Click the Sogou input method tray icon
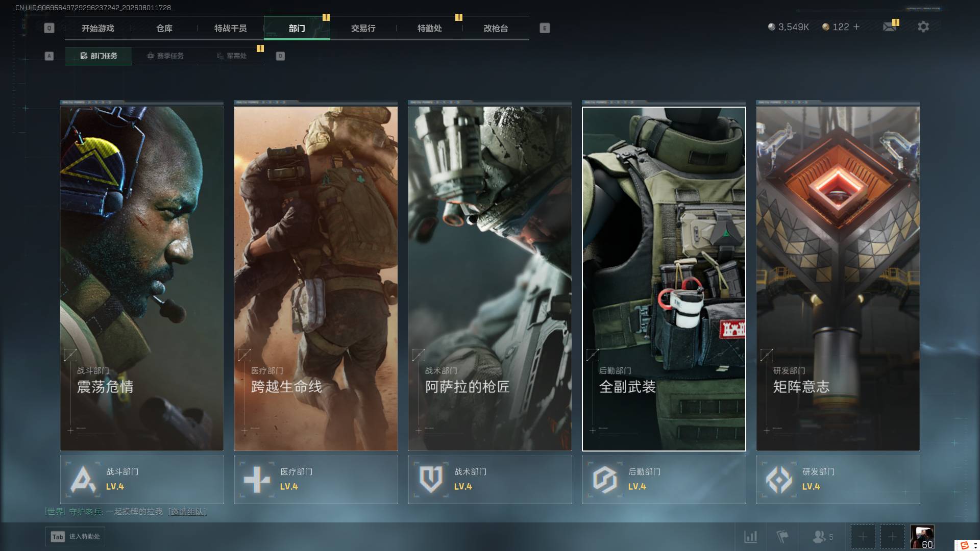The height and width of the screenshot is (551, 980). pyautogui.click(x=964, y=545)
